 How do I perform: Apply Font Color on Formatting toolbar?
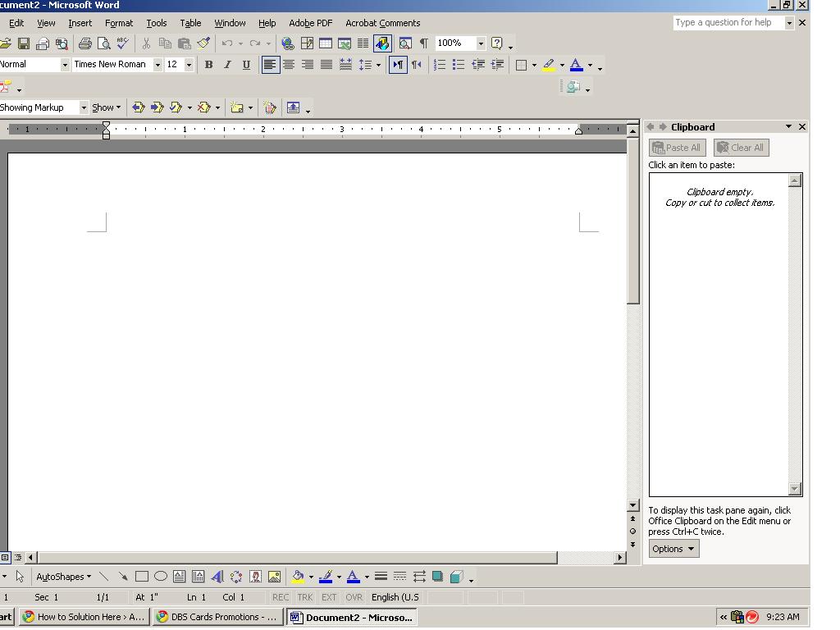577,66
